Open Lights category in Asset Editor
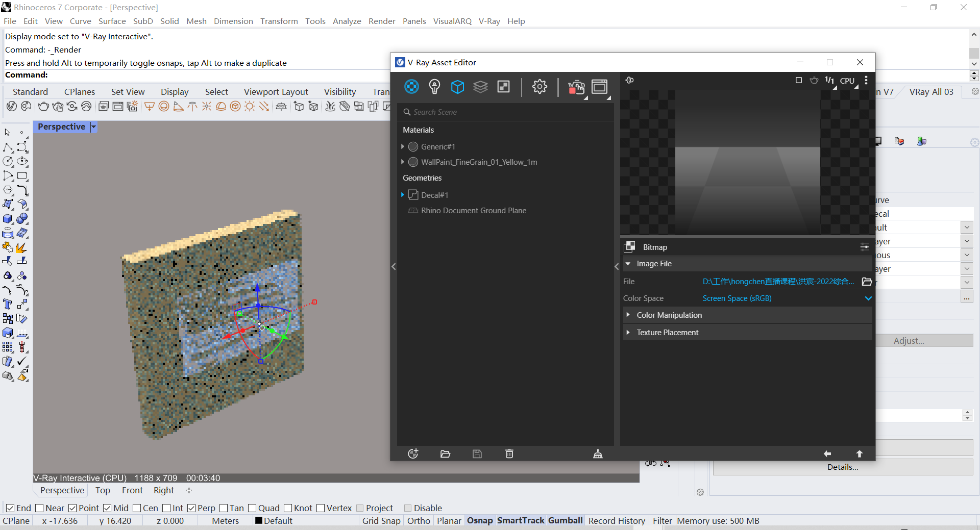 [x=434, y=87]
